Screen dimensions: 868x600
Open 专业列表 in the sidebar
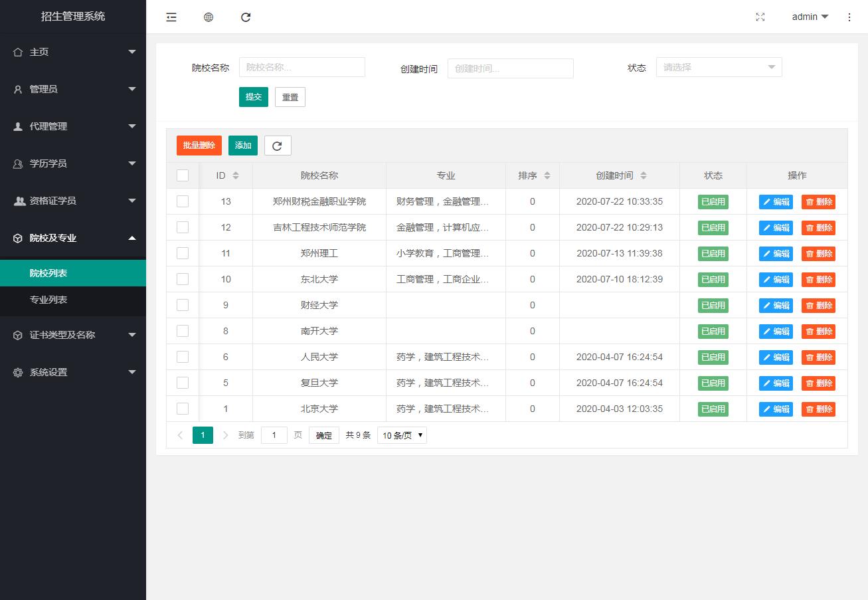click(x=48, y=300)
